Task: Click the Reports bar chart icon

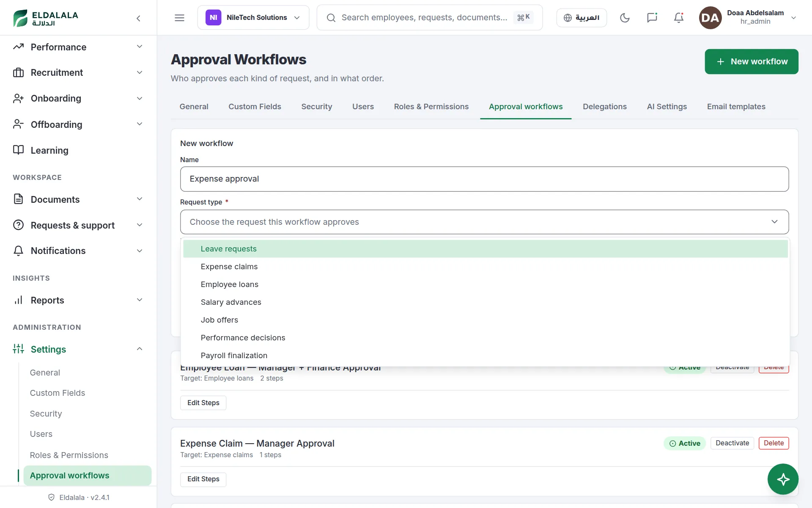Action: click(18, 300)
